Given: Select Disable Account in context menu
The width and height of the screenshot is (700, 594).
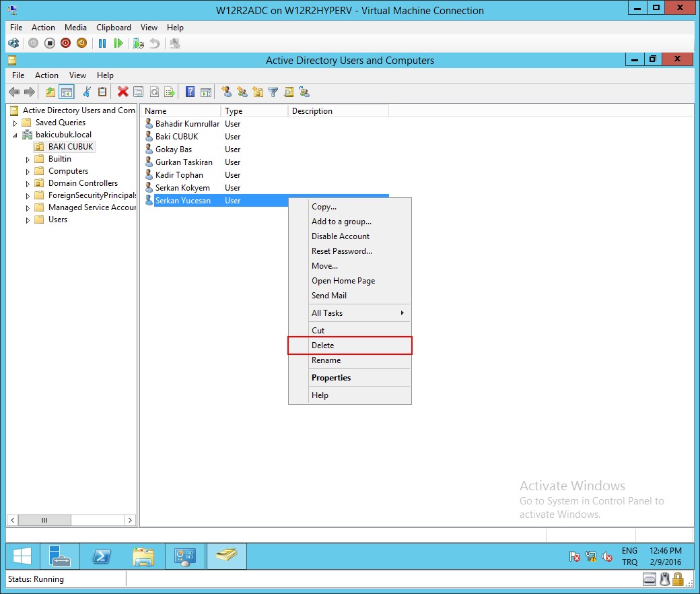Looking at the screenshot, I should (x=350, y=236).
